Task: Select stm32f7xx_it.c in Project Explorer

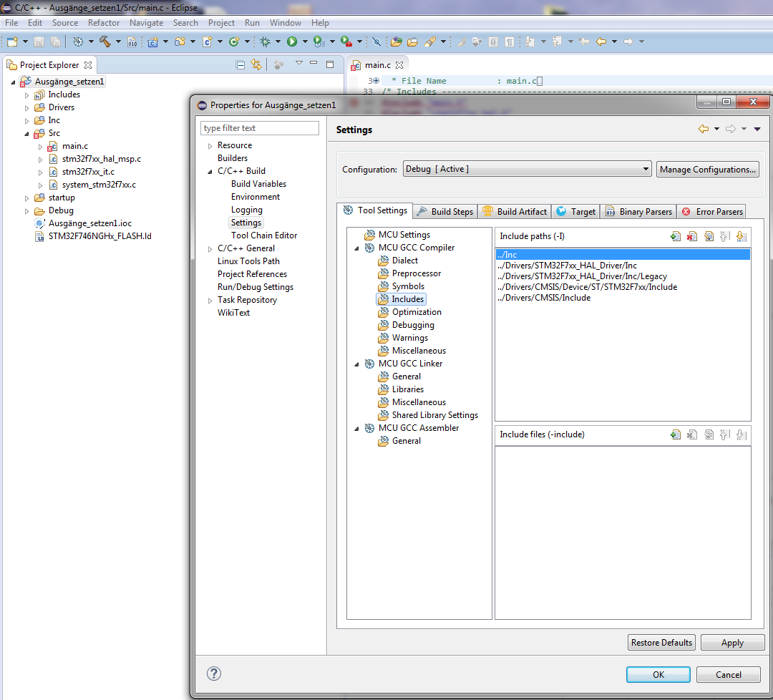Action: click(x=88, y=172)
